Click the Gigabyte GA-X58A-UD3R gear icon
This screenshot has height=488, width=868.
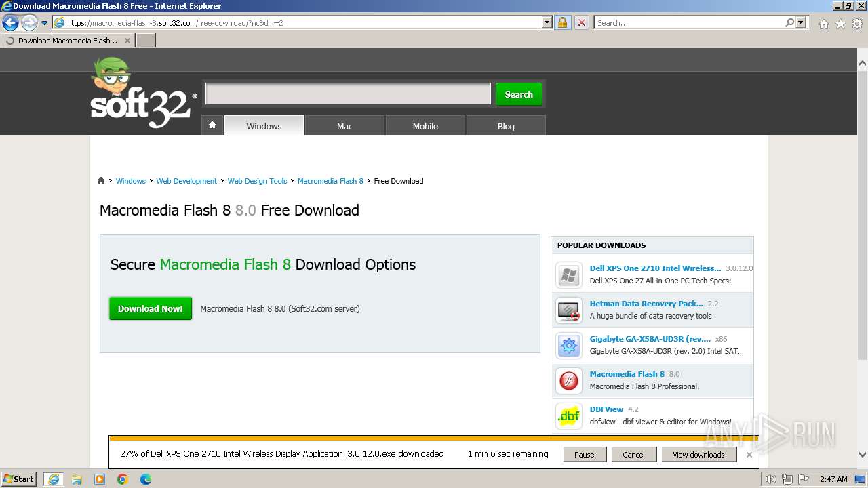pyautogui.click(x=569, y=346)
